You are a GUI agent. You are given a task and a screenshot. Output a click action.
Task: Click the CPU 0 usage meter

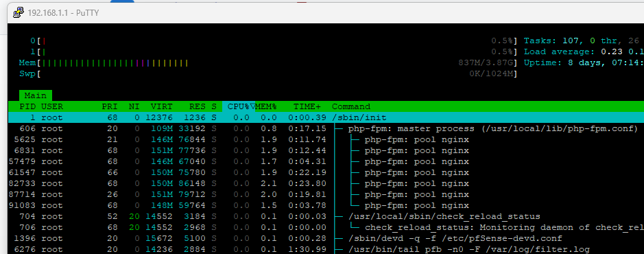click(273, 41)
